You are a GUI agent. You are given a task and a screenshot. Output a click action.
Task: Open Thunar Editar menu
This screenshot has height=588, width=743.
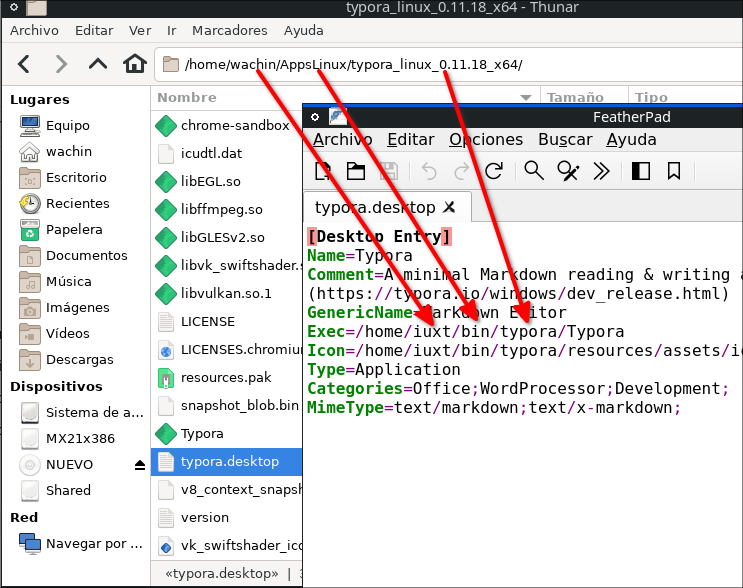94,31
